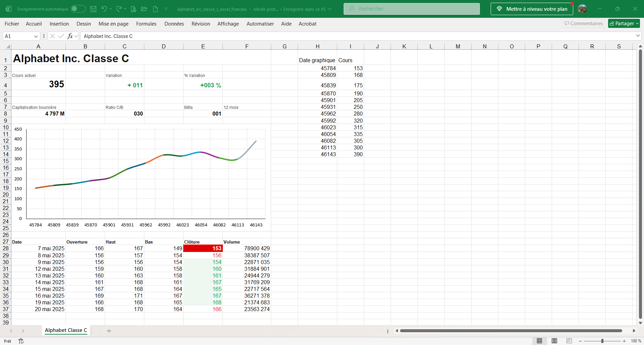Viewport: 644px width, 345px height.
Task: Open the Acrobat tab
Action: 307,24
